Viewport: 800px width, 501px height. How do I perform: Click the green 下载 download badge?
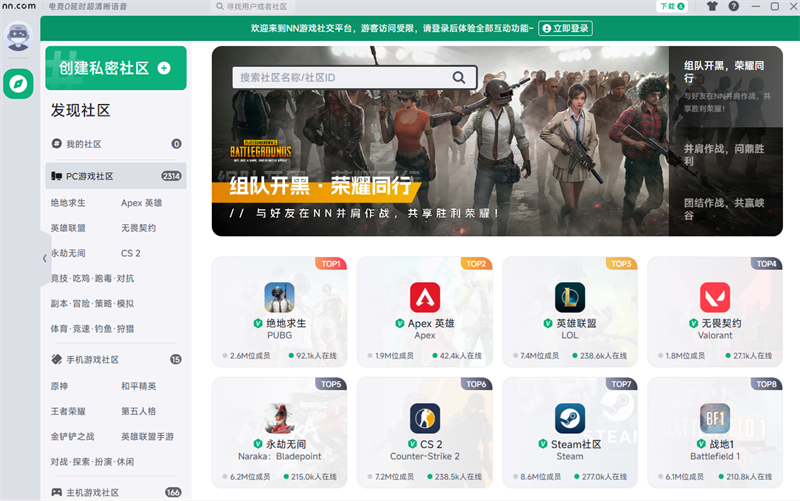pos(672,6)
